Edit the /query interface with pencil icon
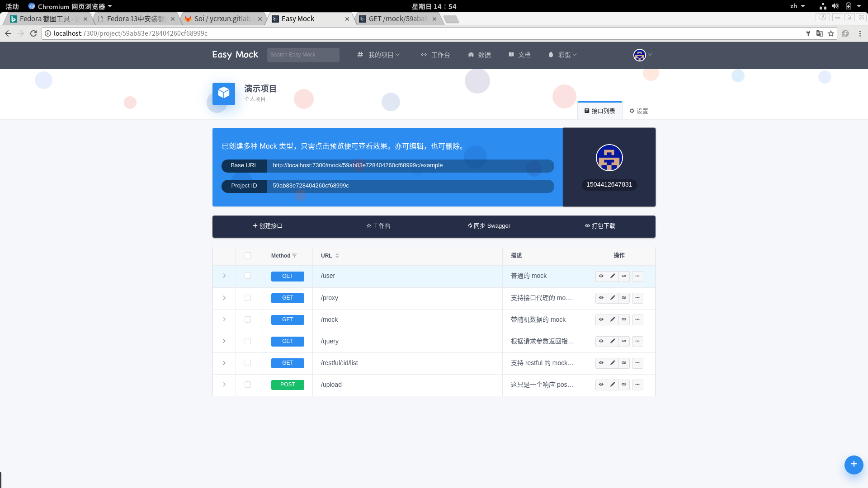The image size is (868, 488). [613, 341]
